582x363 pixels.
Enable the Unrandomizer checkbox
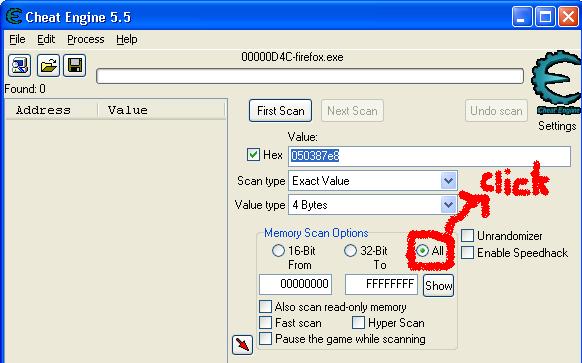(x=467, y=236)
